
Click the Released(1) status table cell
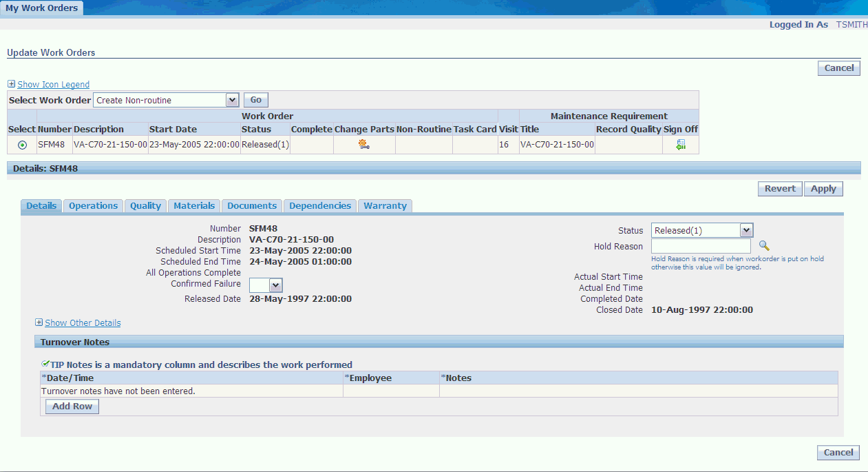click(265, 145)
